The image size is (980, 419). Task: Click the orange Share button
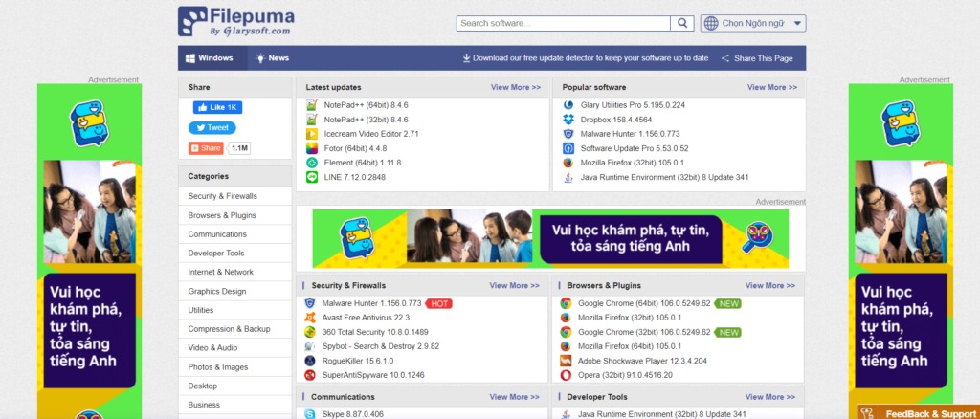(x=207, y=148)
